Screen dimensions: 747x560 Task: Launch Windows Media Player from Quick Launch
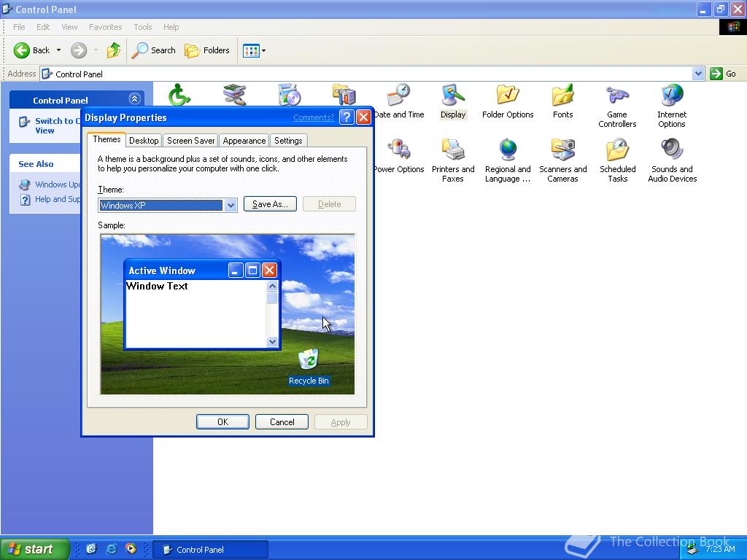click(x=131, y=549)
